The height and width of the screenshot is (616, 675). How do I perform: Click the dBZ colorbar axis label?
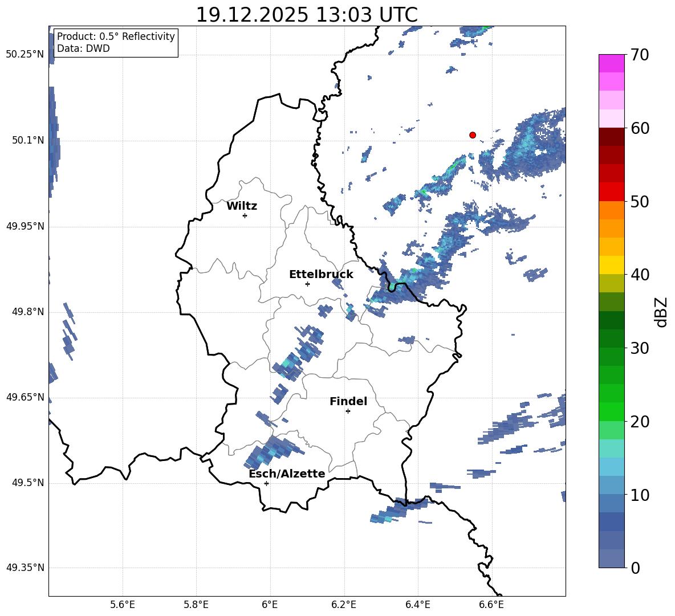click(662, 312)
